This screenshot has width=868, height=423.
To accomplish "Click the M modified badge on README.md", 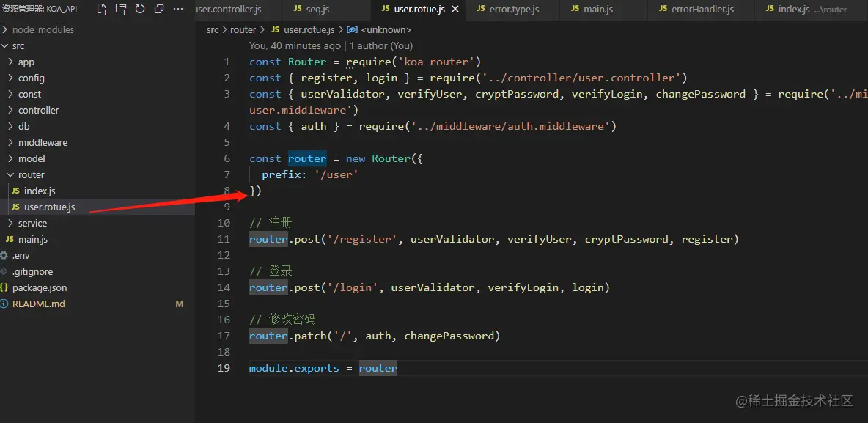I will tap(180, 304).
